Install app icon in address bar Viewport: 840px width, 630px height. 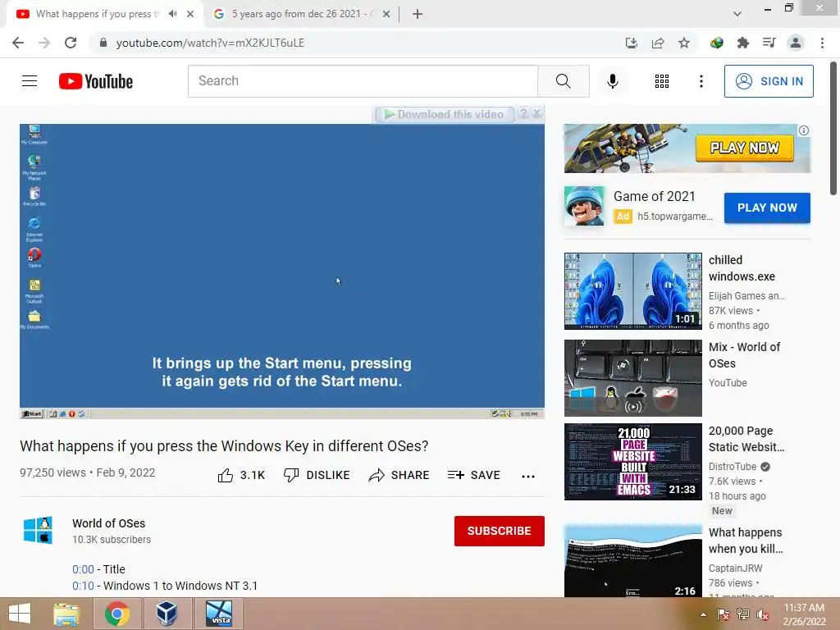coord(632,43)
